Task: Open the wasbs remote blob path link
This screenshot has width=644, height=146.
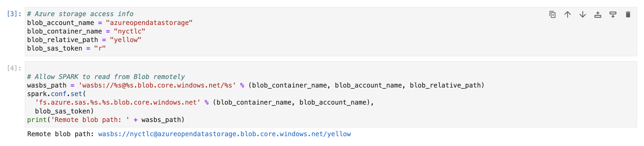Action: 224,134
